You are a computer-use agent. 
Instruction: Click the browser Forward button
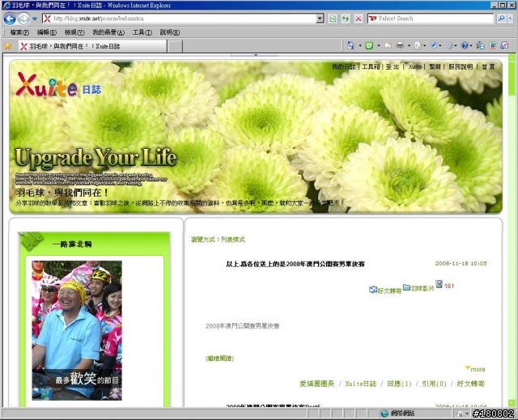[x=23, y=19]
